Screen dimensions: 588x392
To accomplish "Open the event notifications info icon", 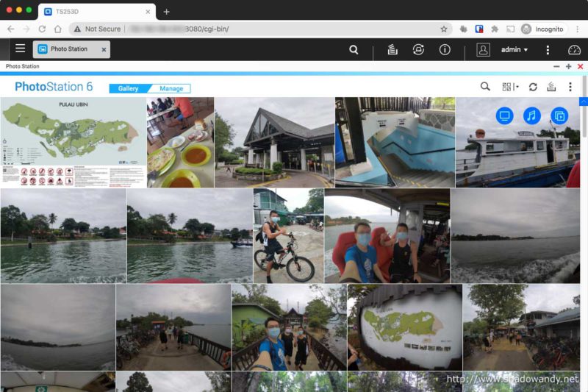I will coord(445,50).
